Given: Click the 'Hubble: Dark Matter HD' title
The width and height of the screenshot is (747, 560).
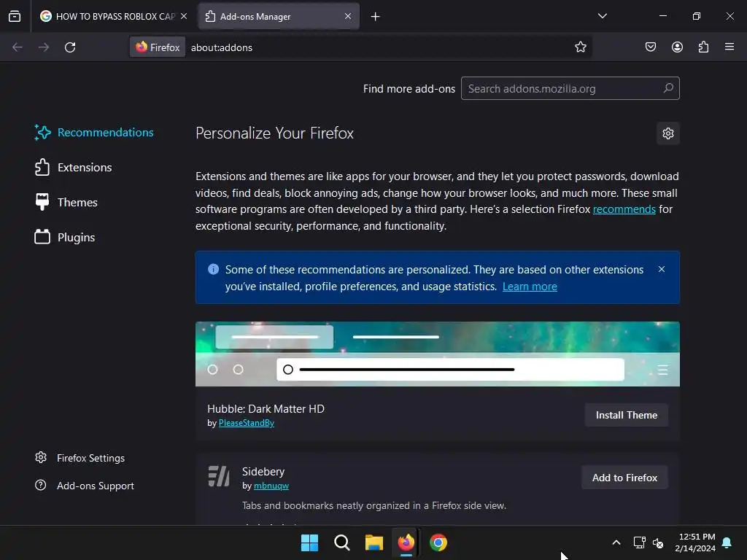Looking at the screenshot, I should tap(266, 409).
